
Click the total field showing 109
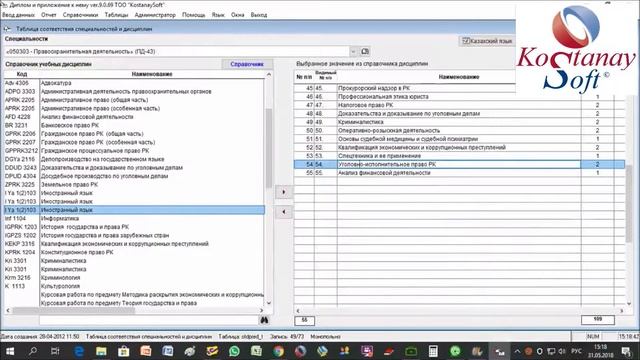pyautogui.click(x=598, y=320)
